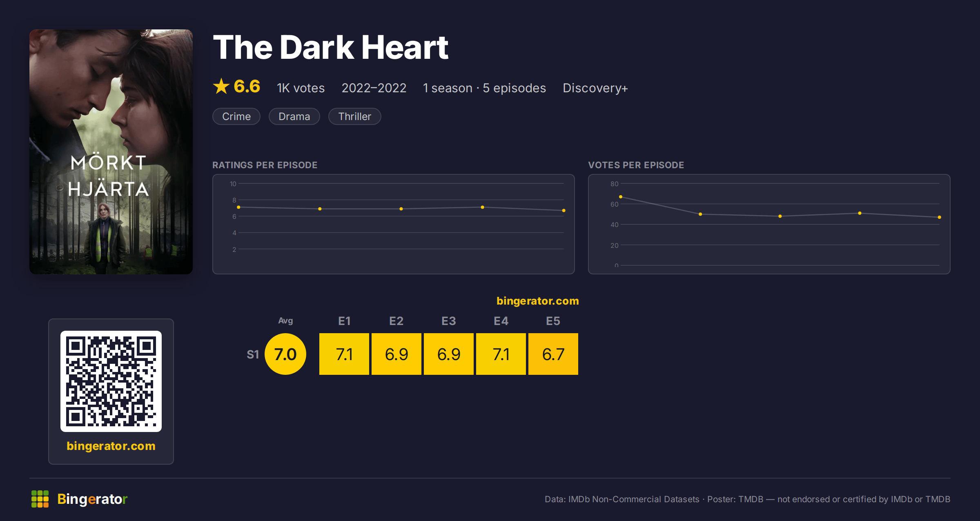The width and height of the screenshot is (980, 521).
Task: Click the E3 column header
Action: pos(449,321)
